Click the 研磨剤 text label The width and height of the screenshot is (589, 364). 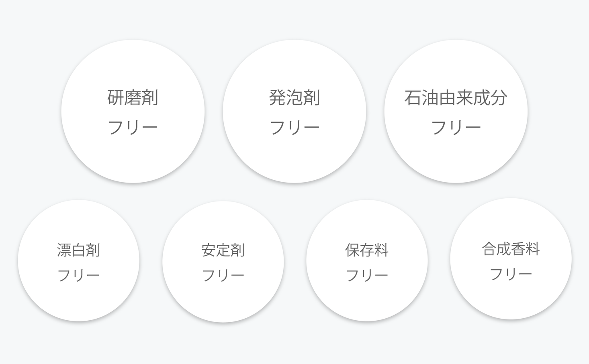133,98
